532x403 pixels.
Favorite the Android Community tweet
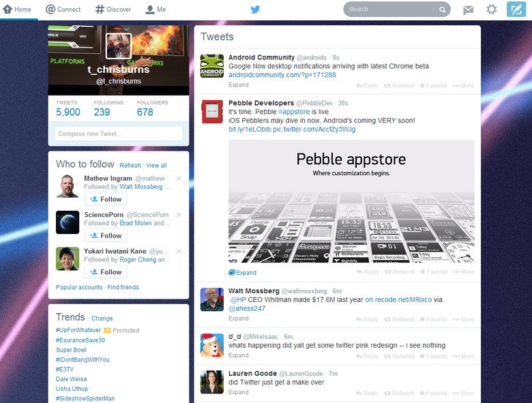point(433,86)
